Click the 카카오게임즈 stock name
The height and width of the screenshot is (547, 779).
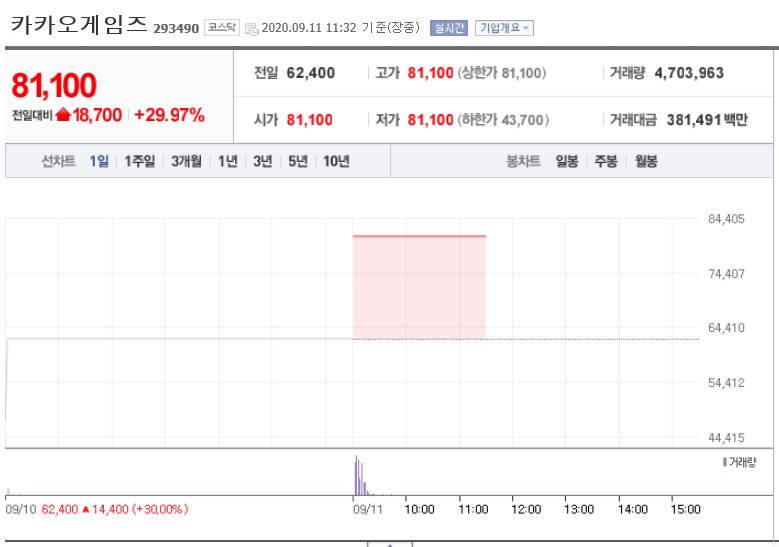79,24
